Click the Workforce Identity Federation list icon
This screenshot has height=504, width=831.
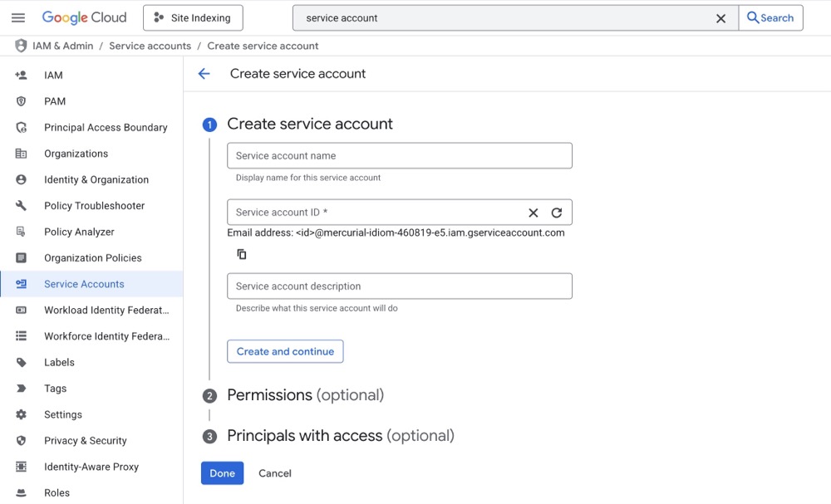click(x=22, y=335)
